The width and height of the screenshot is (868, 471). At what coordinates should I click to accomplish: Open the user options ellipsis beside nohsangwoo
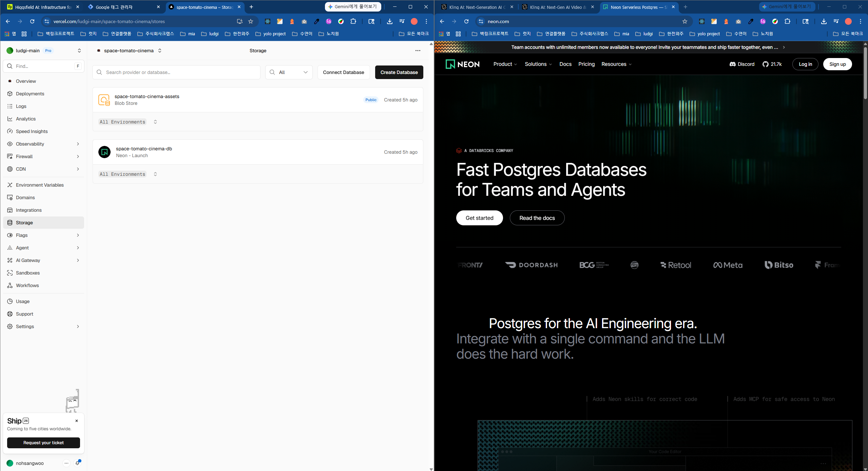pyautogui.click(x=66, y=463)
